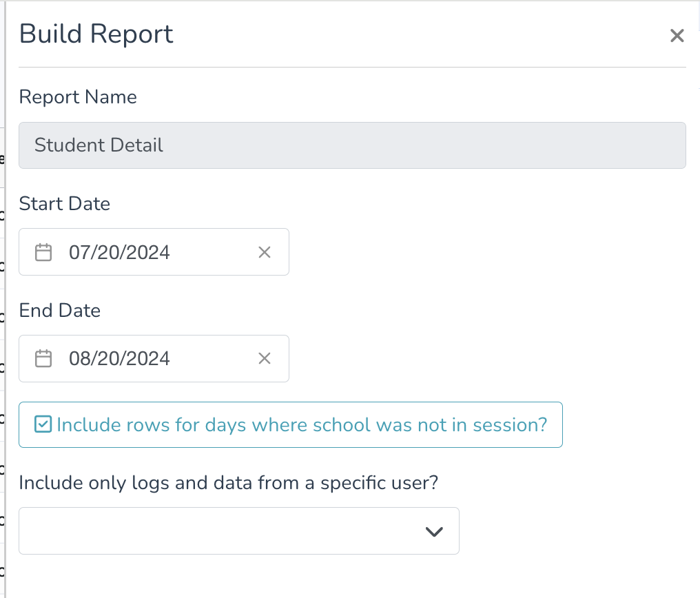Toggle include non-session days checkbox
The image size is (700, 598).
(x=43, y=424)
